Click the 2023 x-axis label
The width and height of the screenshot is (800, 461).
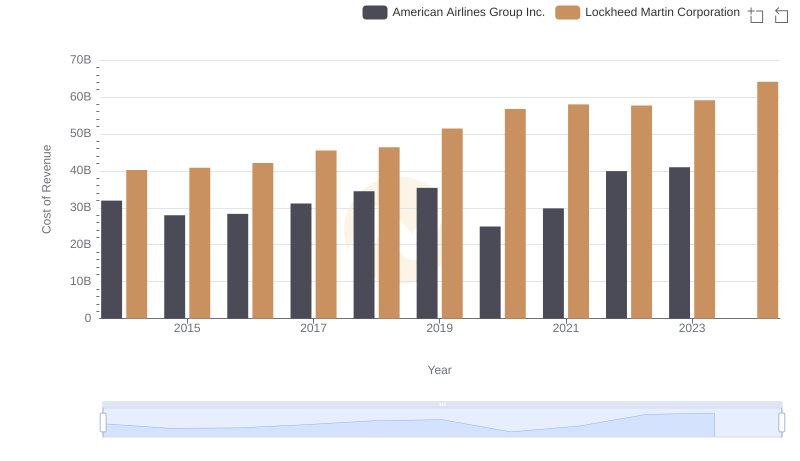[x=692, y=328]
